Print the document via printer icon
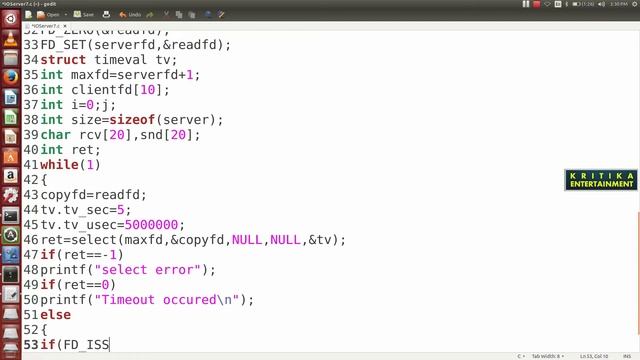This screenshot has width=640, height=360. [106, 15]
